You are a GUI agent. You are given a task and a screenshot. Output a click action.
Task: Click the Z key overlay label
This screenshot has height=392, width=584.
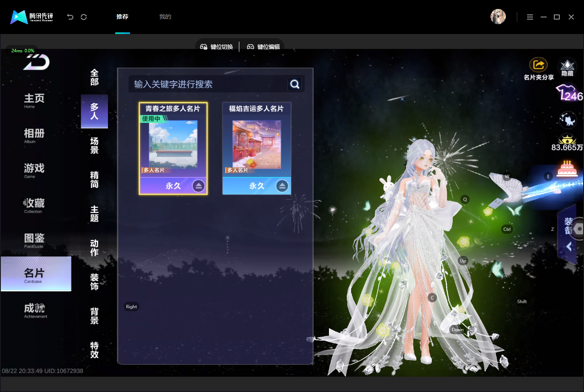[x=553, y=229]
